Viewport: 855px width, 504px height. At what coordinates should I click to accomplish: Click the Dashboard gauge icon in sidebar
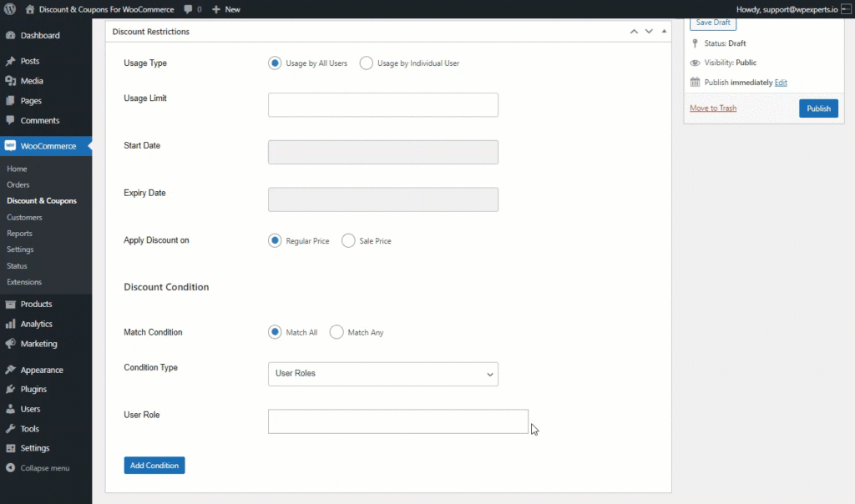coord(10,35)
